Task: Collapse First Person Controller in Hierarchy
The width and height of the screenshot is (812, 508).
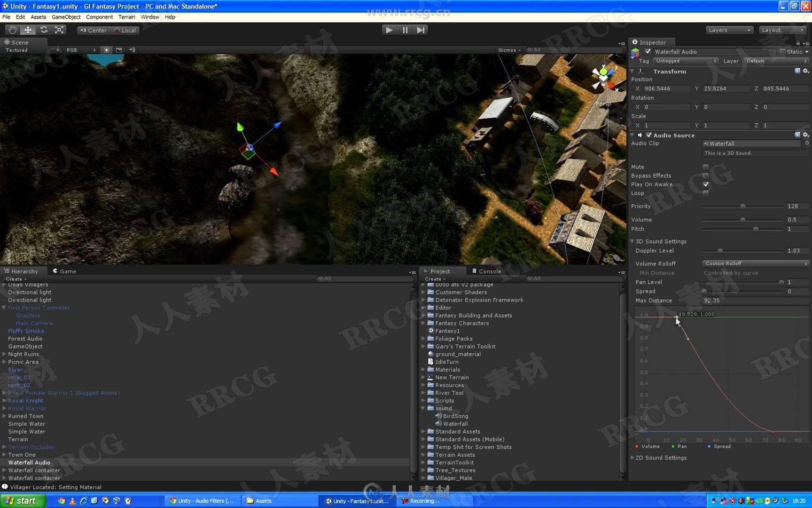Action: pyautogui.click(x=4, y=308)
